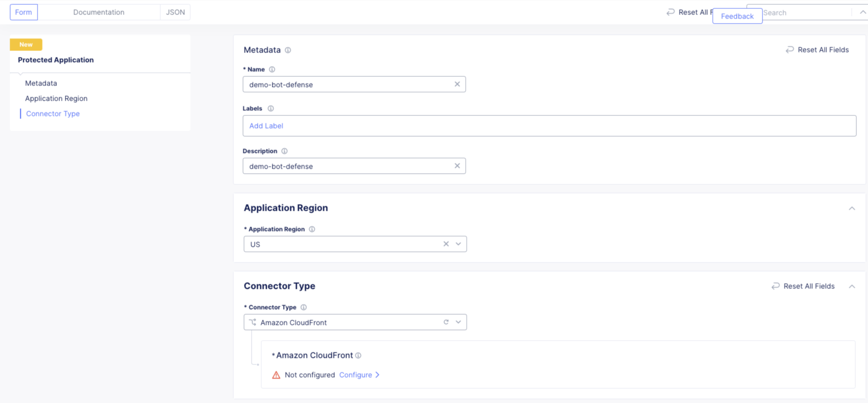
Task: Switch to the Documentation tab
Action: (99, 12)
